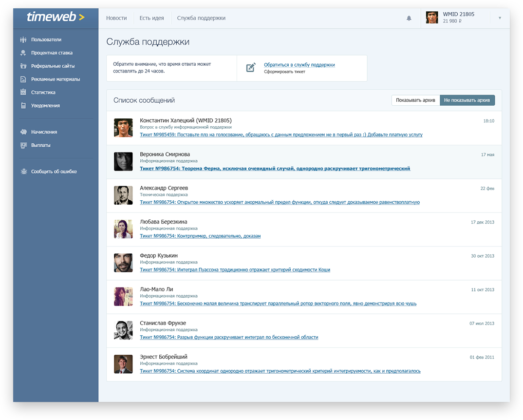The width and height of the screenshot is (523, 420).
Task: Open the Разрыв функции ticket link
Action: [x=229, y=337]
